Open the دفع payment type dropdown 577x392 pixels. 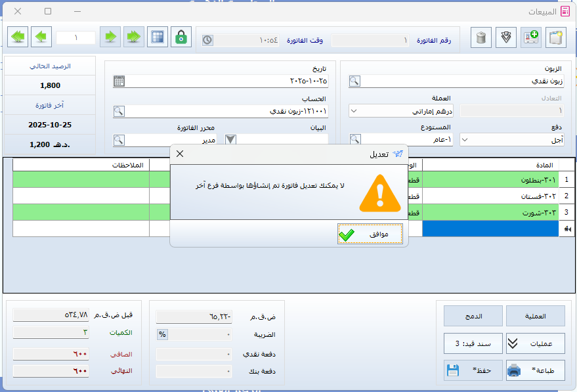[x=465, y=140]
